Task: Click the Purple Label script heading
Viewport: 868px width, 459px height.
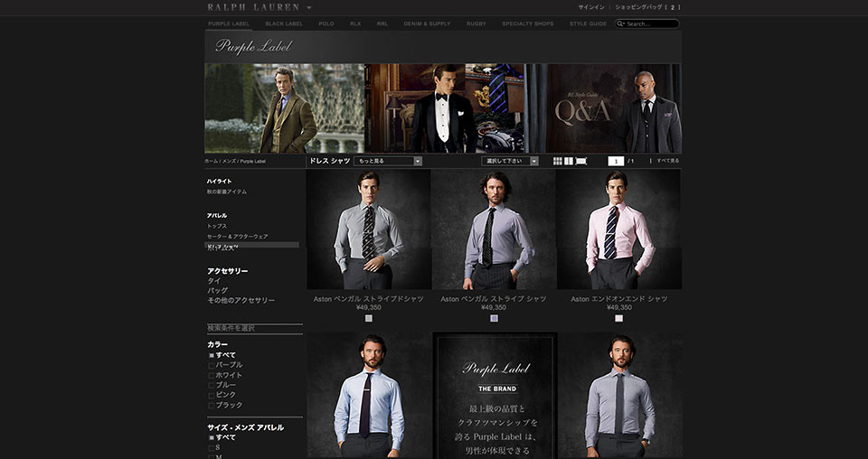Action: 253,46
